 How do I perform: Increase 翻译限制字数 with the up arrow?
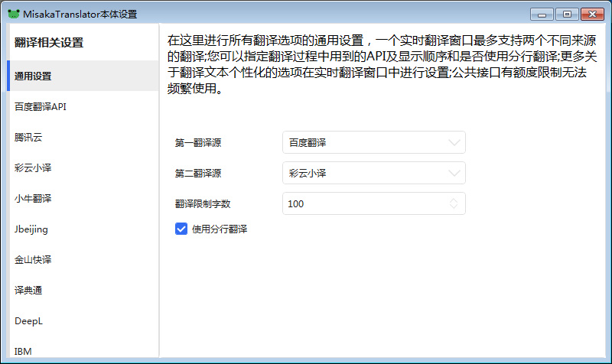[454, 200]
